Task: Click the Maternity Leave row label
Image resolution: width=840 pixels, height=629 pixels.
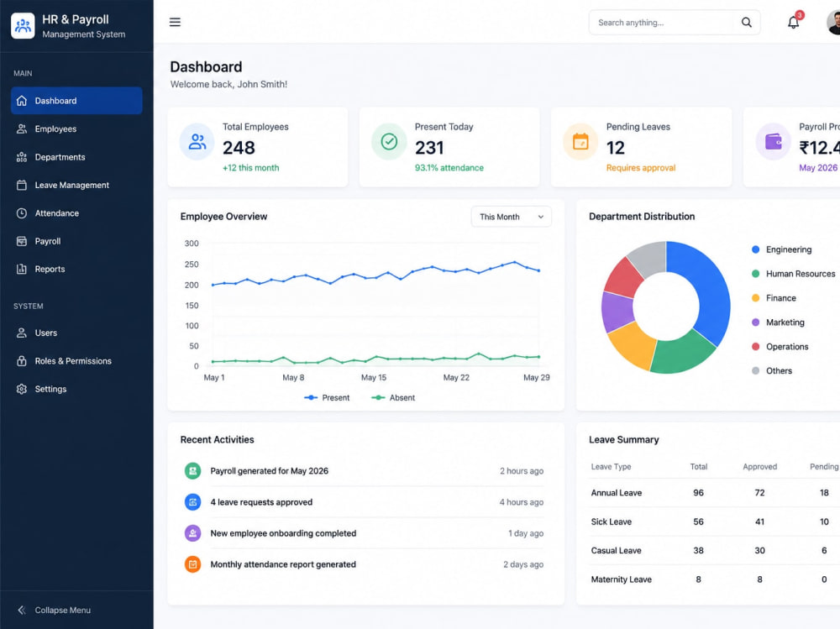Action: coord(622,579)
